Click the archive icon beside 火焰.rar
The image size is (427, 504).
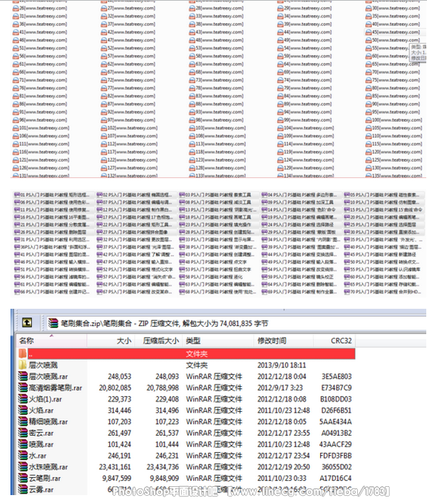pos(23,410)
